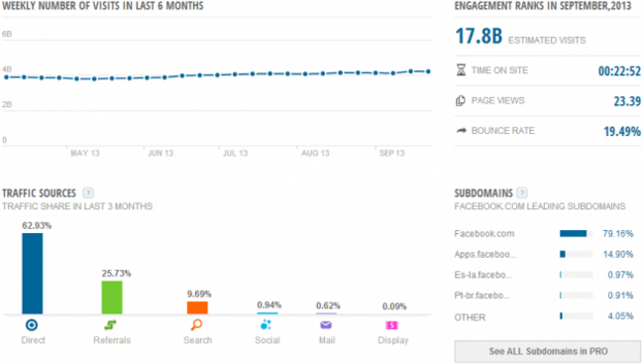Click the Facebook.com subdomain share bar
Image resolution: width=644 pixels, height=364 pixels.
577,234
